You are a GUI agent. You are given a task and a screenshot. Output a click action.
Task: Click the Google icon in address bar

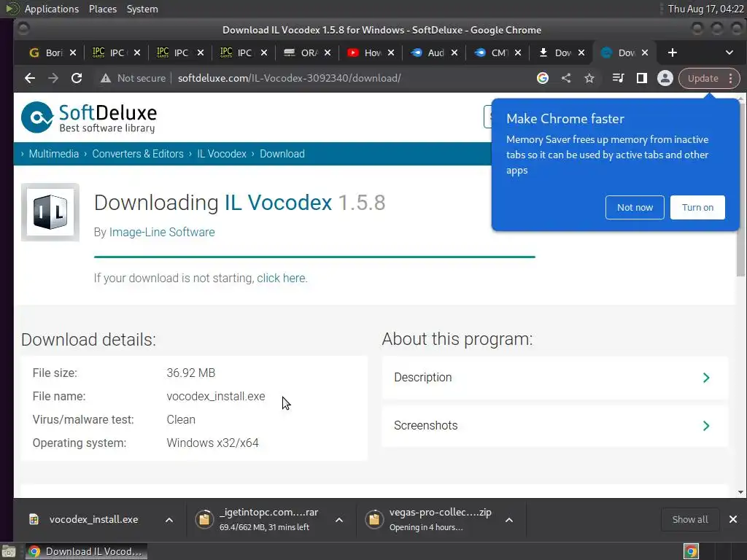pos(543,78)
